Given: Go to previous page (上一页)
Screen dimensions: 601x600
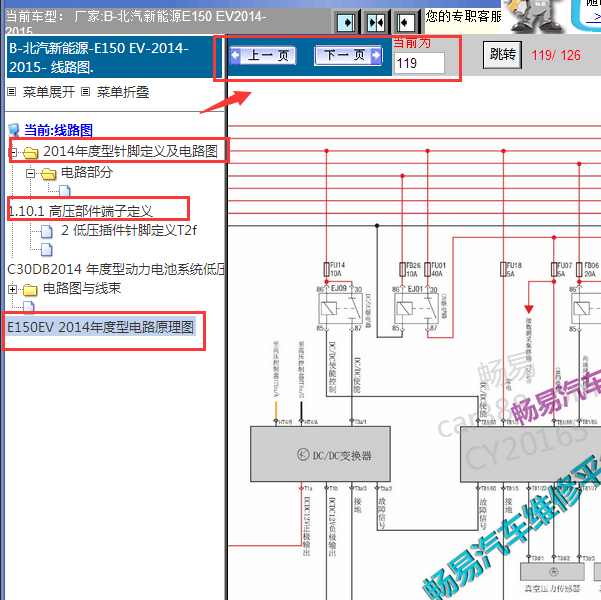Looking at the screenshot, I should (263, 56).
